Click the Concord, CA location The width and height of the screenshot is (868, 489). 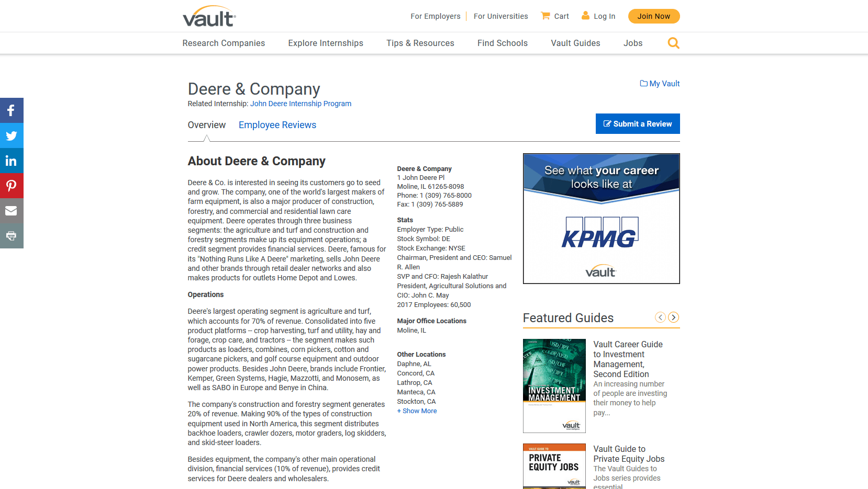coord(416,373)
